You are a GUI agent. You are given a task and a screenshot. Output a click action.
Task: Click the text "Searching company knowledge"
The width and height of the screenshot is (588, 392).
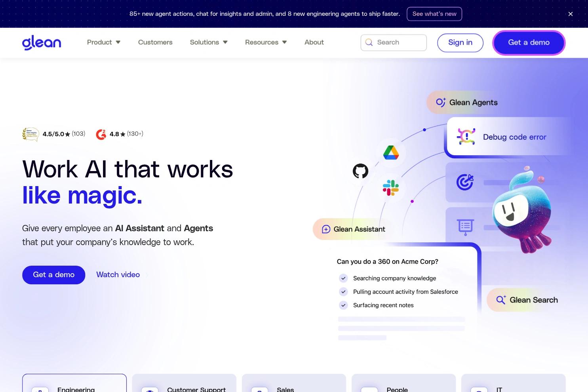pos(394,278)
